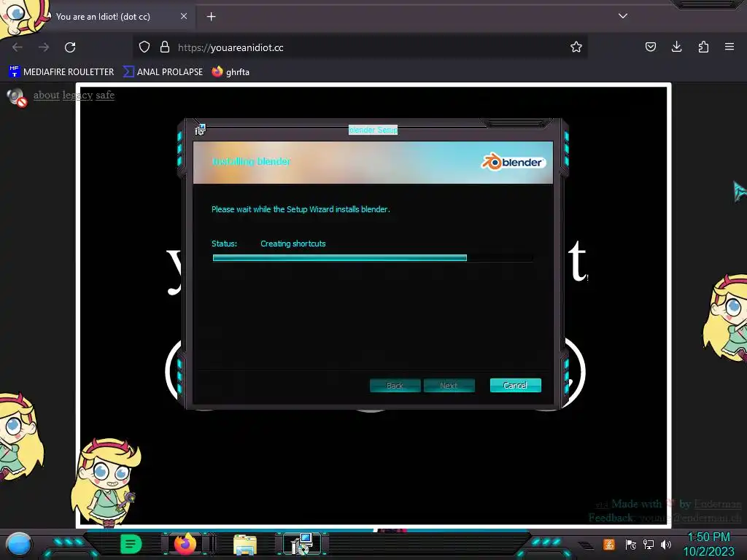
Task: Open the tracking protection shield icon
Action: click(144, 47)
